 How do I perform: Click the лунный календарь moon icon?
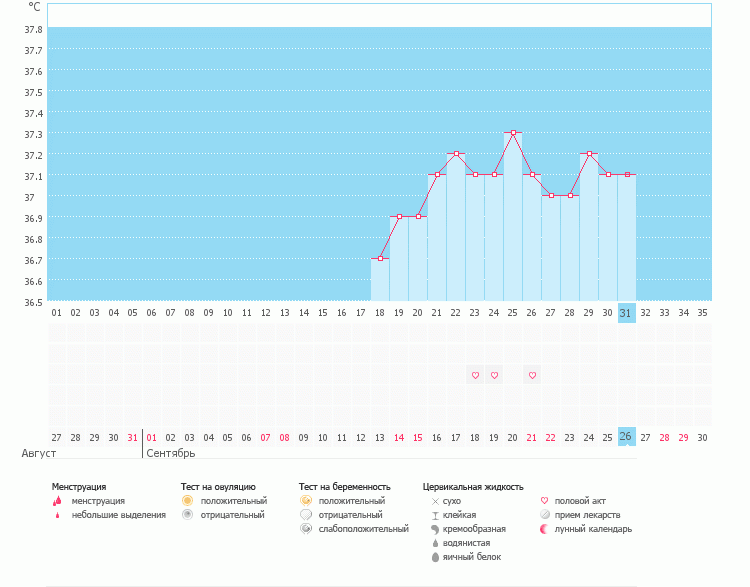544,529
